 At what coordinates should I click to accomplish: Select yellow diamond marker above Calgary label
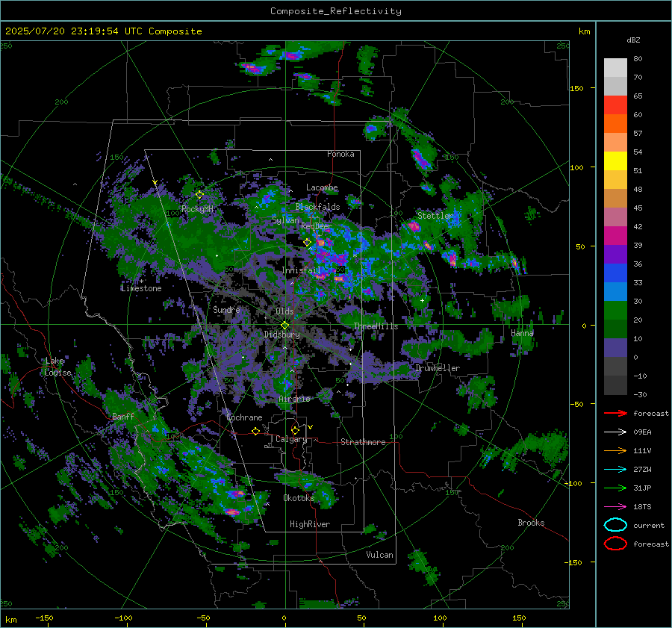[x=295, y=430]
